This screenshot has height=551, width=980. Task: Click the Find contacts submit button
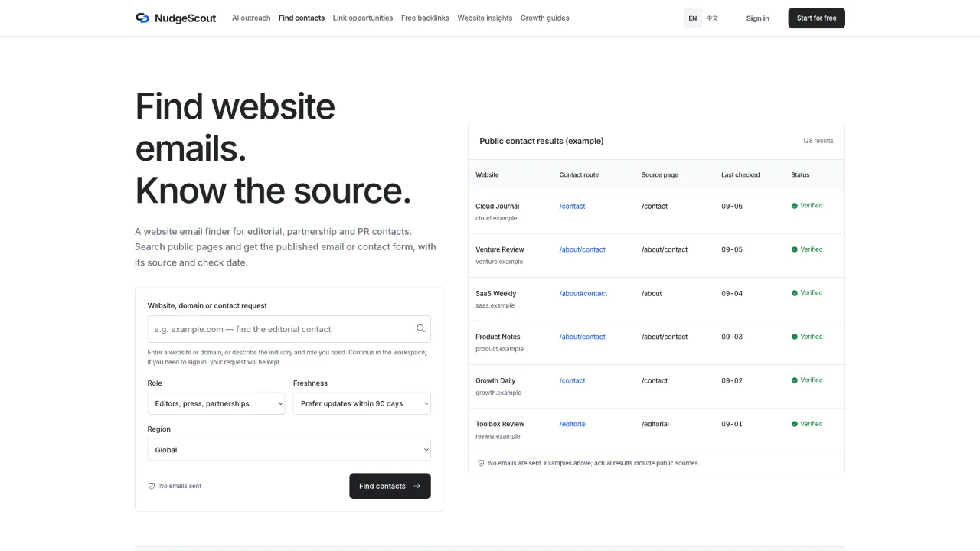pos(390,486)
